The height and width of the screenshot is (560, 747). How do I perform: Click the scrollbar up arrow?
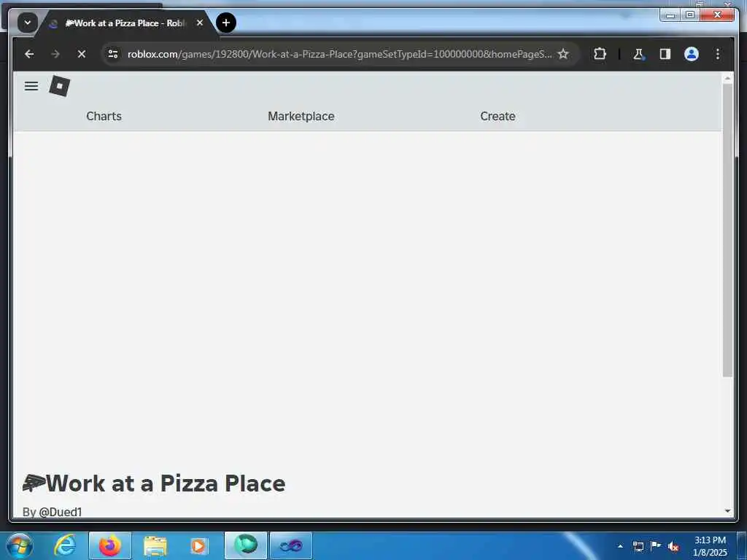coord(727,77)
